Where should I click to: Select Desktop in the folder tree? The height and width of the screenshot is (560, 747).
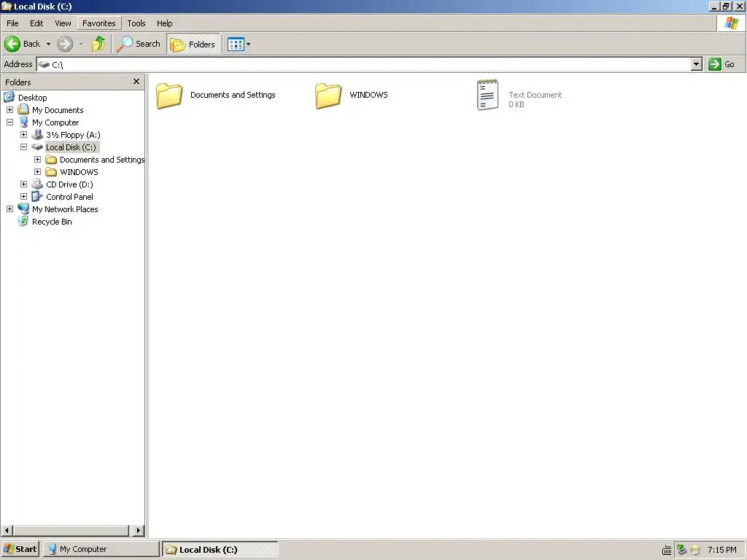tap(32, 98)
